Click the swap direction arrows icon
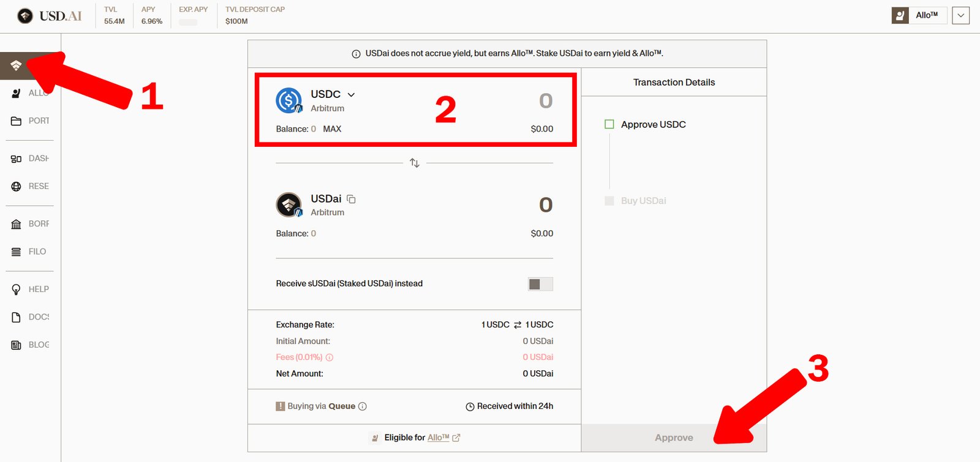 [x=415, y=163]
